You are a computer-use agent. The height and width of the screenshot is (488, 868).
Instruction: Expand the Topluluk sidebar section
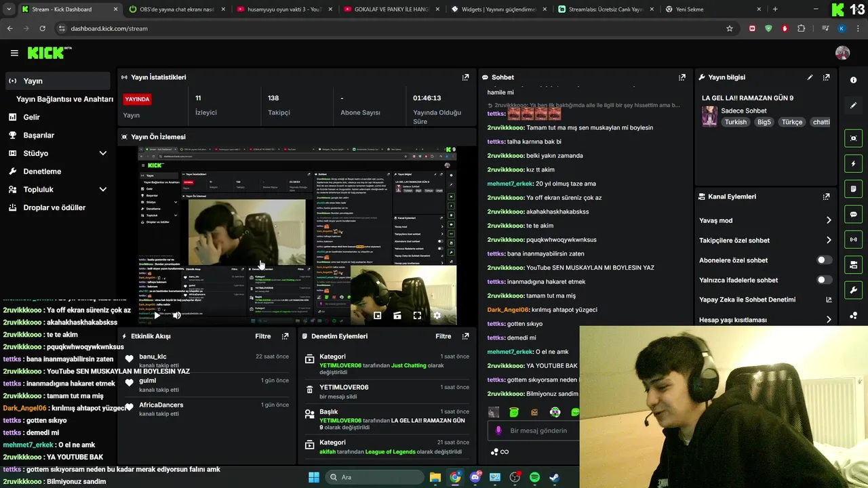coord(103,190)
